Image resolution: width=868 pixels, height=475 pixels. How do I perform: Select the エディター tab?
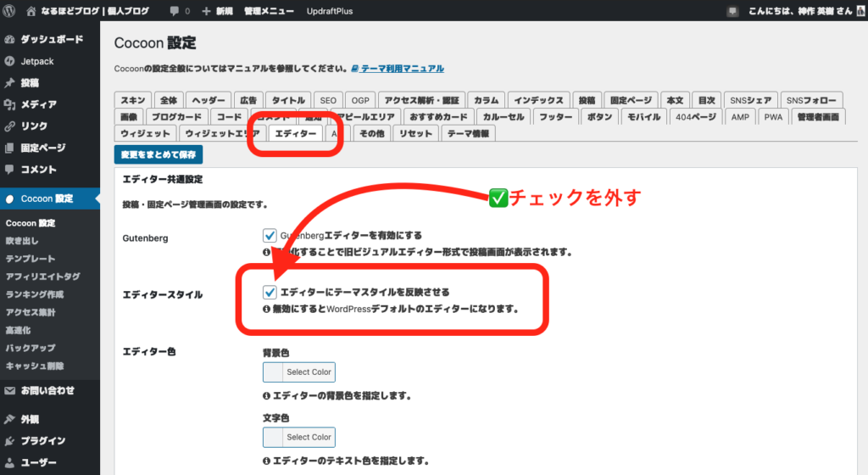tap(296, 133)
